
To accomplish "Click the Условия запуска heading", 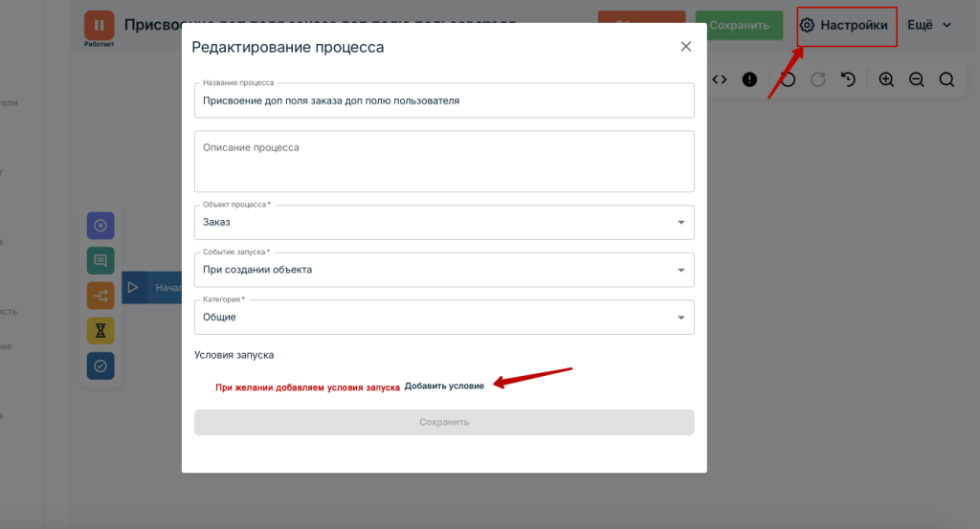I will pyautogui.click(x=234, y=355).
